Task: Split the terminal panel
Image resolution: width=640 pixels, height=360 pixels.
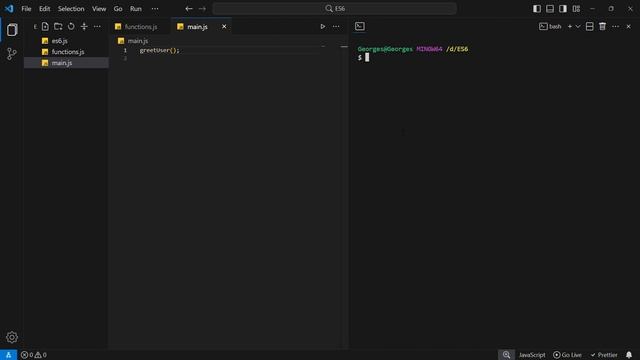Action: tap(589, 27)
